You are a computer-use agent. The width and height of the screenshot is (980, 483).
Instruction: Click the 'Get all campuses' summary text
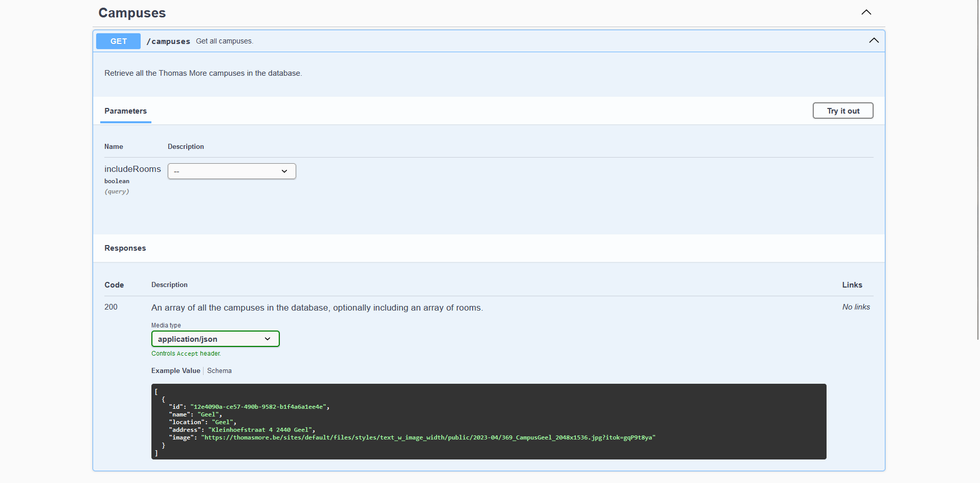coord(224,41)
